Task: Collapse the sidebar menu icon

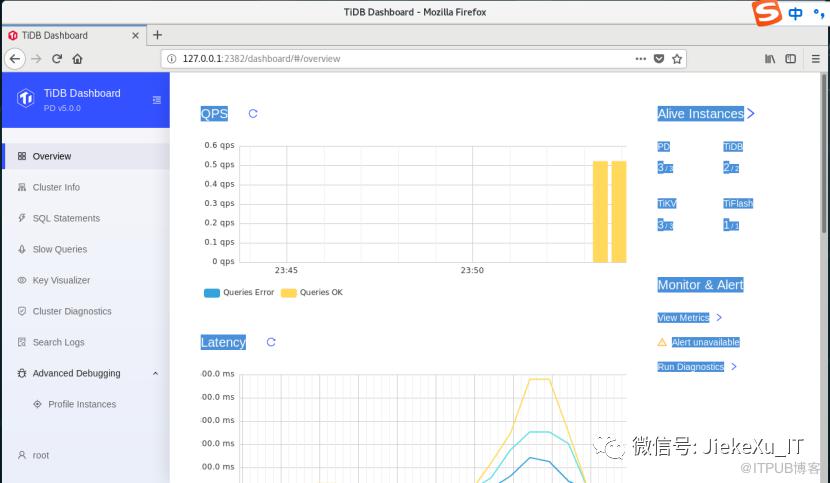Action: [x=156, y=100]
